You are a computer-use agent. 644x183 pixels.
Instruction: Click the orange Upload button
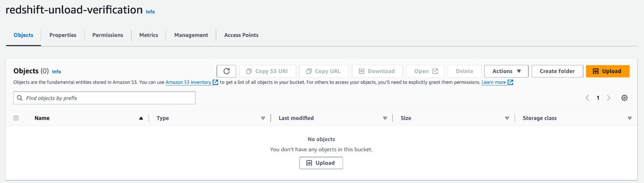[608, 71]
